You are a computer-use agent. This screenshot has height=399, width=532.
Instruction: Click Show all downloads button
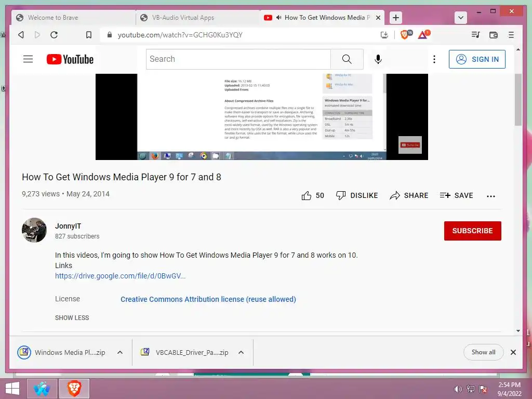[x=483, y=352]
